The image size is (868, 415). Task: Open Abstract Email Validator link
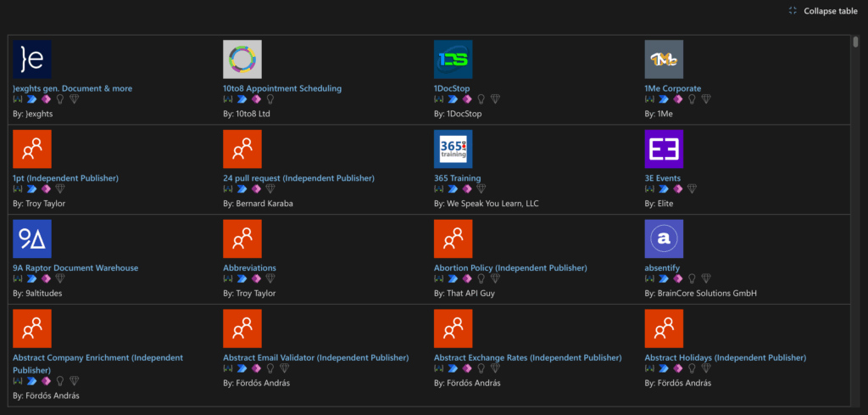(x=316, y=357)
